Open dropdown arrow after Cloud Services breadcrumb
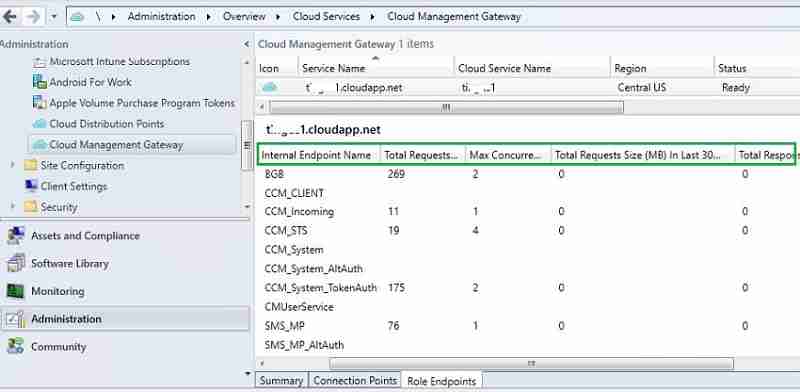Image resolution: width=800 pixels, height=392 pixels. pyautogui.click(x=373, y=17)
